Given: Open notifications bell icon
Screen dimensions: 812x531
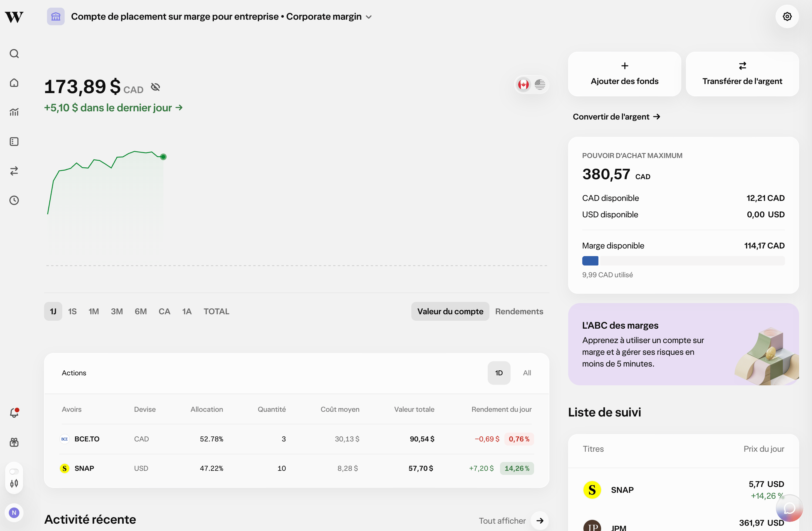Looking at the screenshot, I should [x=14, y=413].
